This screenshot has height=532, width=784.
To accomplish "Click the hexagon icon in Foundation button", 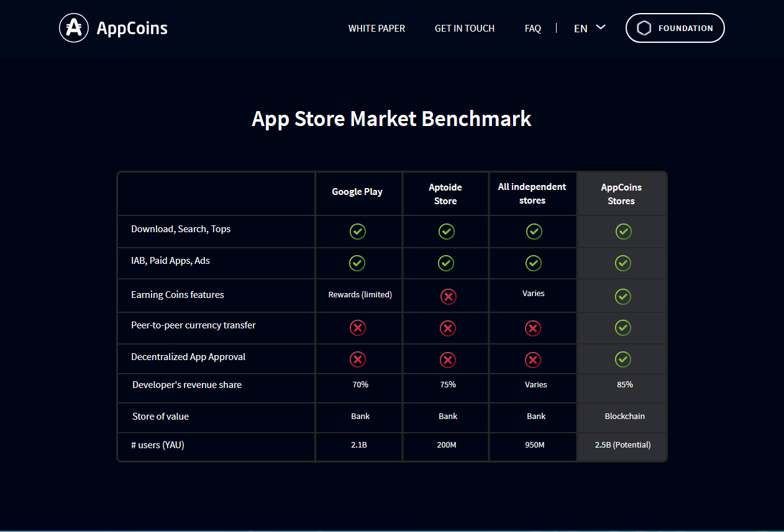I will tap(644, 28).
